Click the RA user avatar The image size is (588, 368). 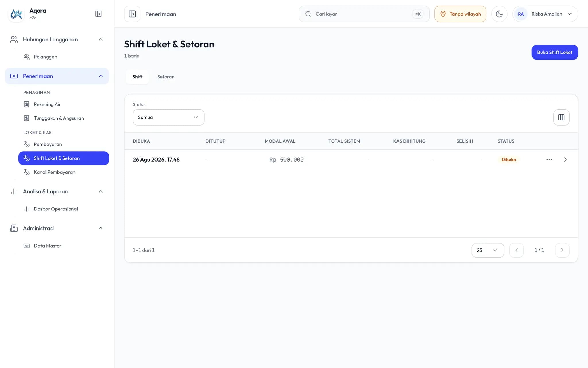521,14
